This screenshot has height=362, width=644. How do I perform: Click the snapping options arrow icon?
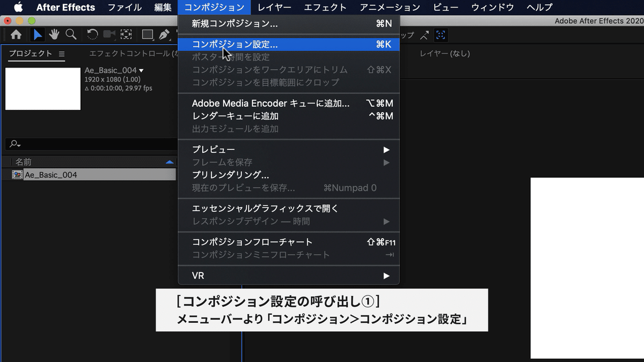425,35
